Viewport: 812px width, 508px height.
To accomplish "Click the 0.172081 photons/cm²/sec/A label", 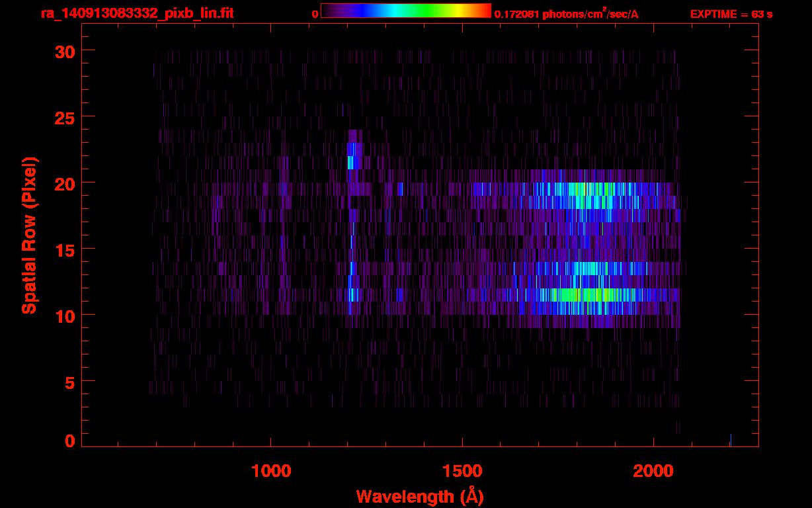I will click(567, 13).
